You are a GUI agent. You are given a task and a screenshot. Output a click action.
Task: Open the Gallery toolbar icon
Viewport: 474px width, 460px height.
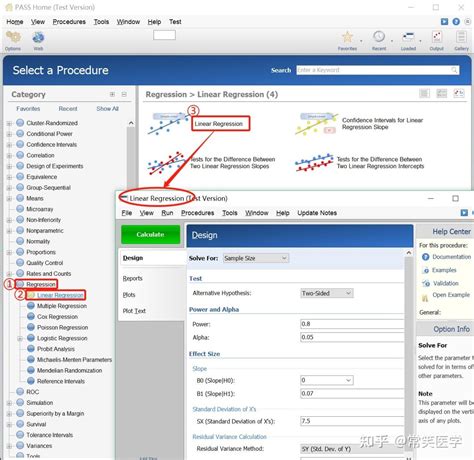coord(461,37)
